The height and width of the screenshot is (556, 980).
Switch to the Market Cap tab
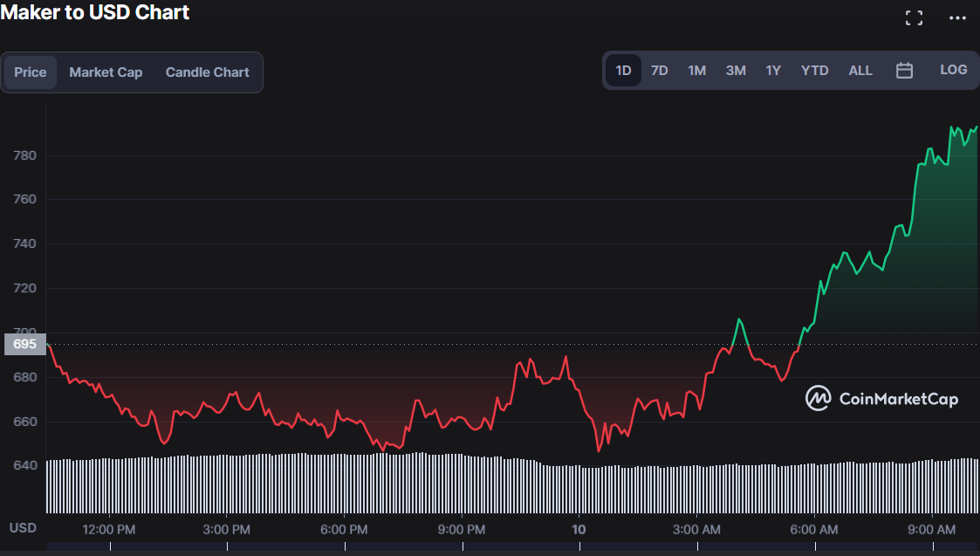[x=106, y=72]
